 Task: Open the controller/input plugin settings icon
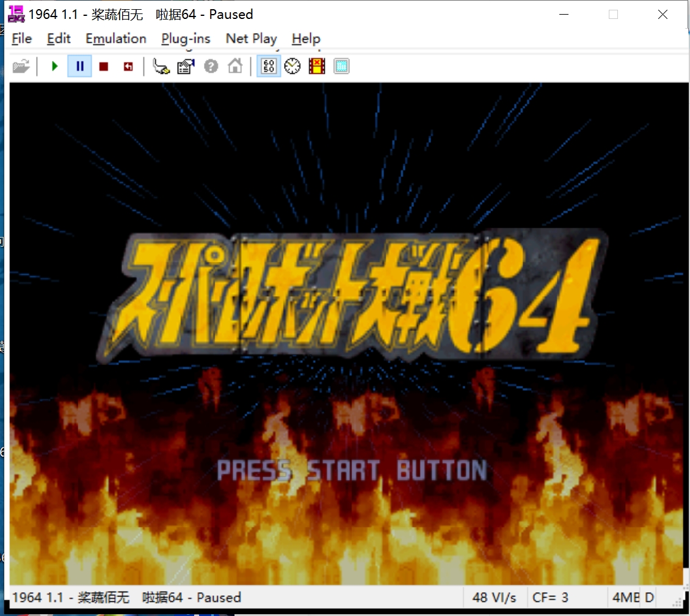coord(161,67)
